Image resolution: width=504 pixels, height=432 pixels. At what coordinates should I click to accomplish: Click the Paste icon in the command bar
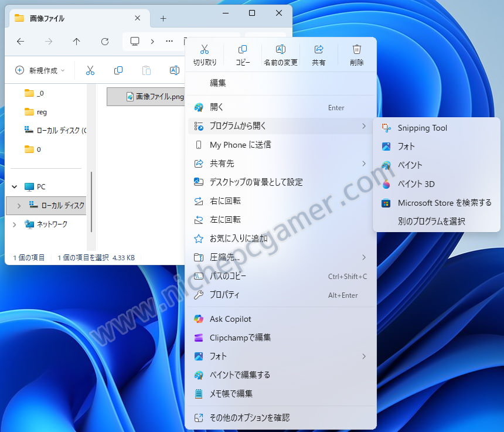point(145,70)
